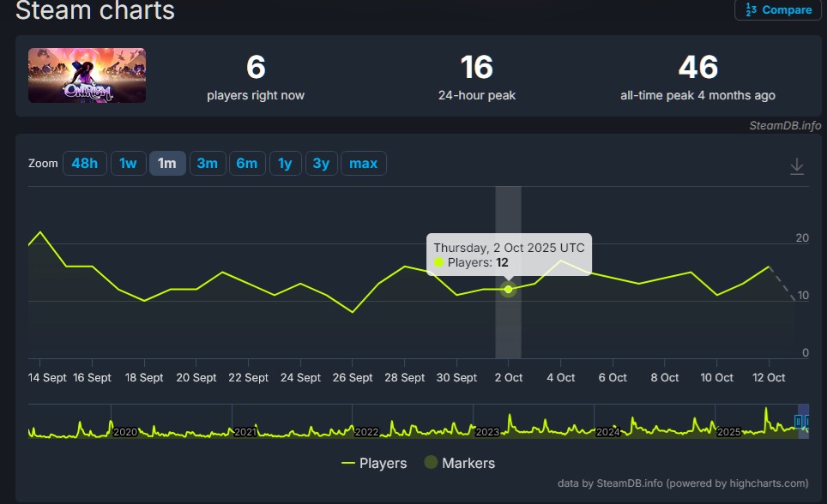The height and width of the screenshot is (504, 827).
Task: Click the 4 Oct axis label
Action: click(561, 377)
